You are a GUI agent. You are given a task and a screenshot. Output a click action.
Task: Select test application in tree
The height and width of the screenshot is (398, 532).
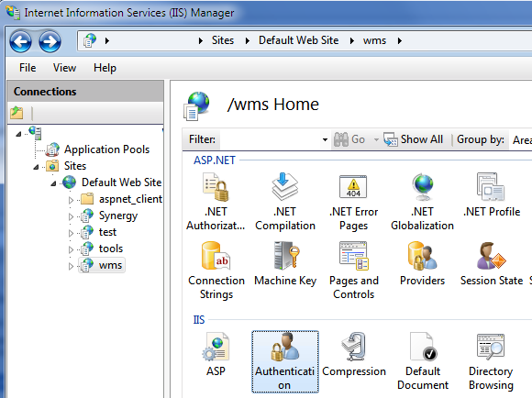point(107,232)
